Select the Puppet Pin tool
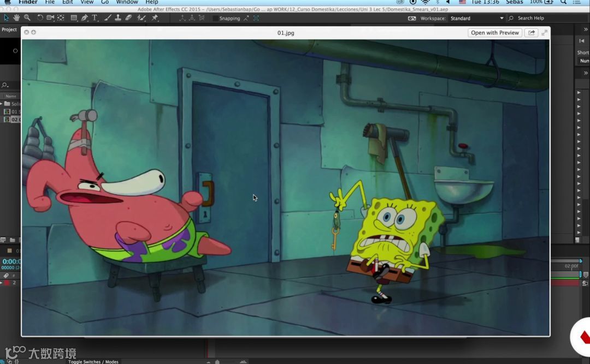The width and height of the screenshot is (590, 364). pyautogui.click(x=155, y=17)
